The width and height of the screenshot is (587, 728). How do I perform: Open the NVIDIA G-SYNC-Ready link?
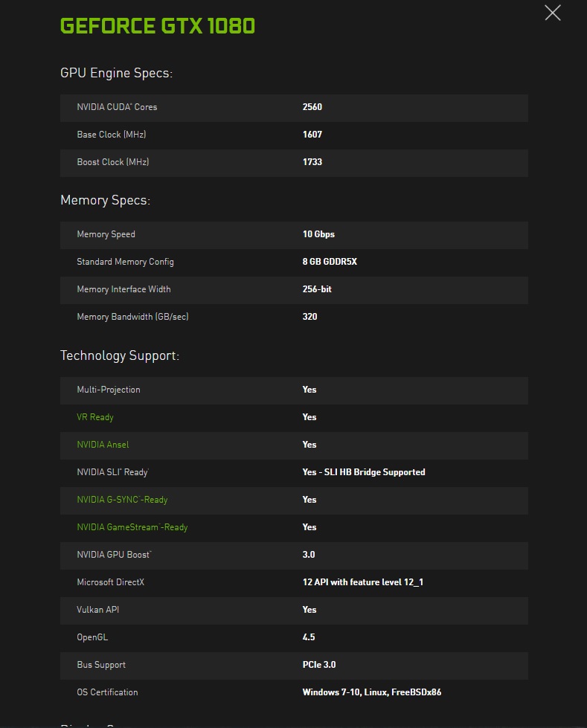122,500
